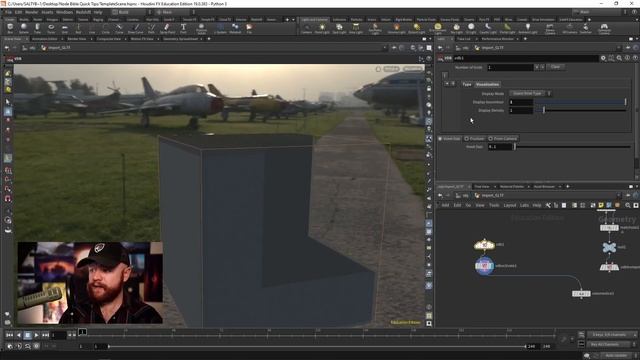
Task: Add an Environment Light from the shelf
Action: coord(438,29)
